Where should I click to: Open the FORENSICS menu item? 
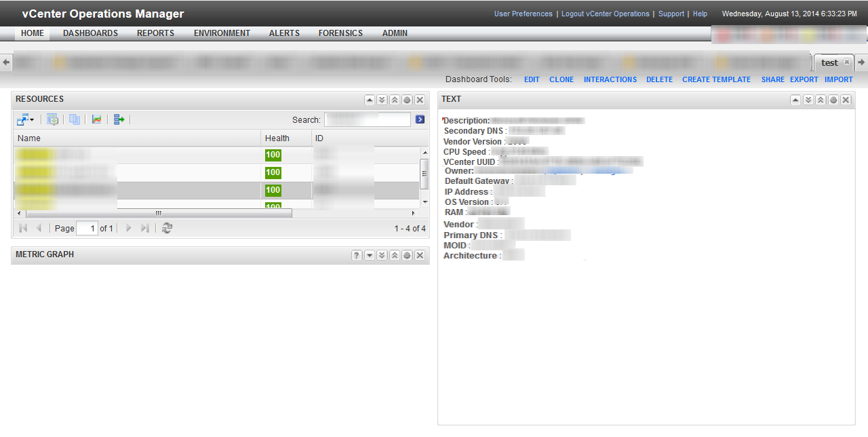[340, 33]
